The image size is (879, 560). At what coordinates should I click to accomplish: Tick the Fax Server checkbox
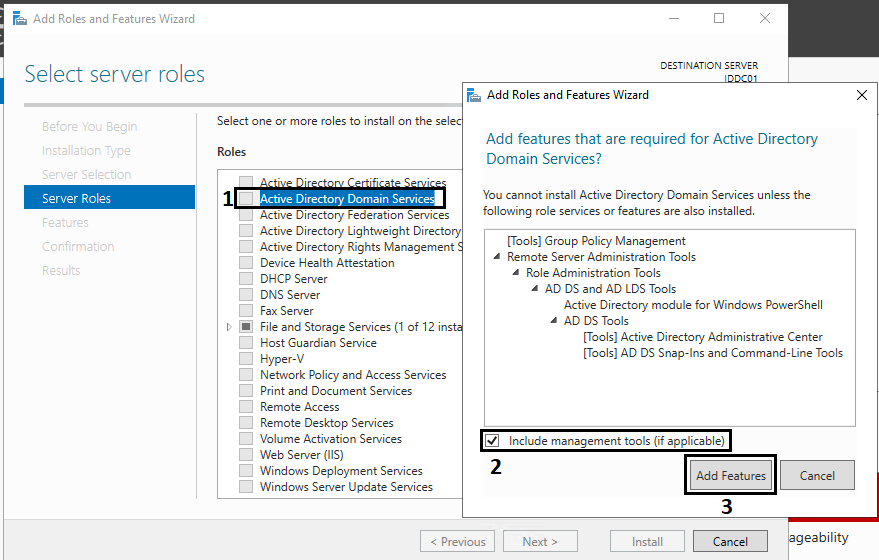(x=246, y=311)
